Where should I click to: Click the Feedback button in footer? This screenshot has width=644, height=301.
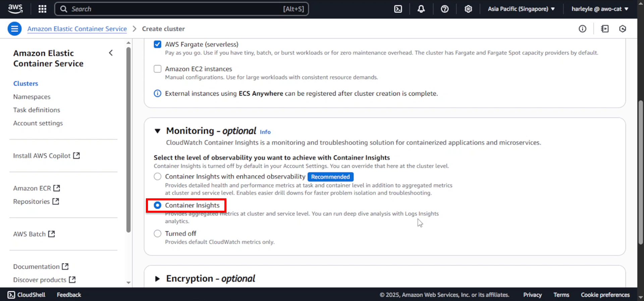(69, 295)
